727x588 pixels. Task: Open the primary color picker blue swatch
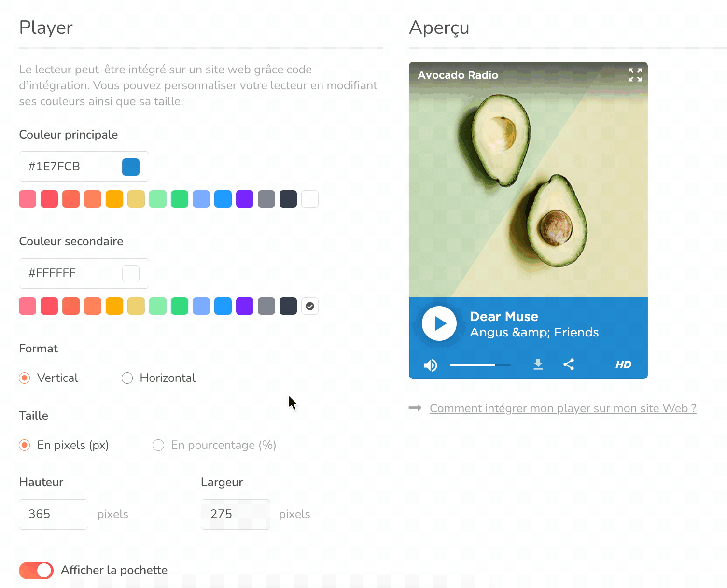pyautogui.click(x=131, y=167)
